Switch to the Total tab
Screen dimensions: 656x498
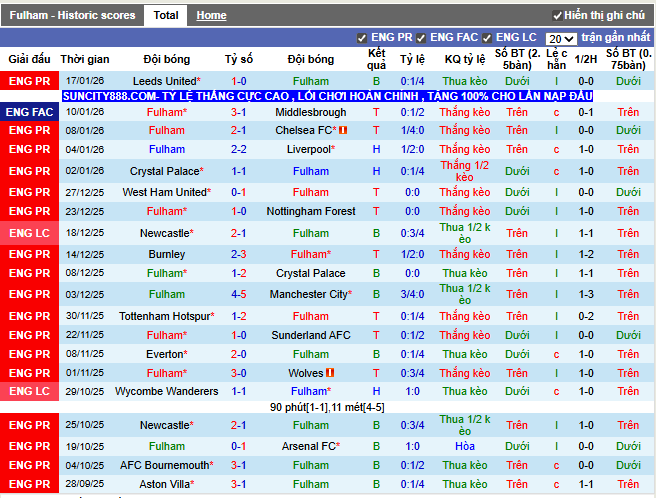click(x=166, y=15)
